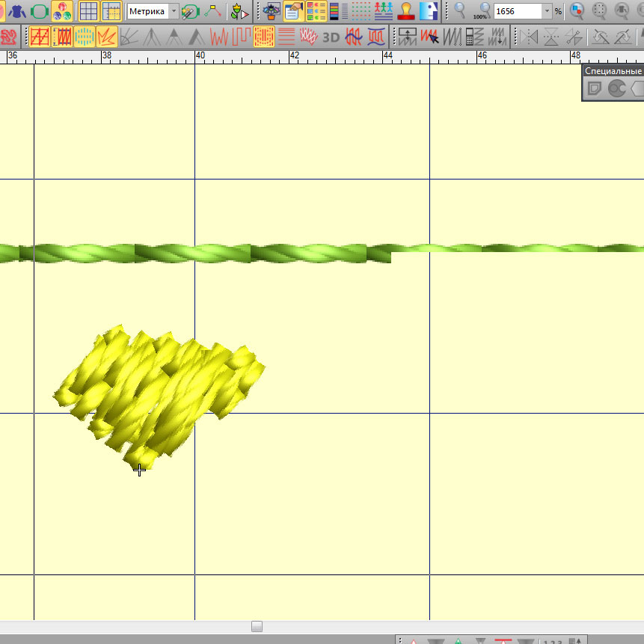The width and height of the screenshot is (644, 644).
Task: Click the zoom percentage field showing 1656
Action: pyautogui.click(x=518, y=11)
